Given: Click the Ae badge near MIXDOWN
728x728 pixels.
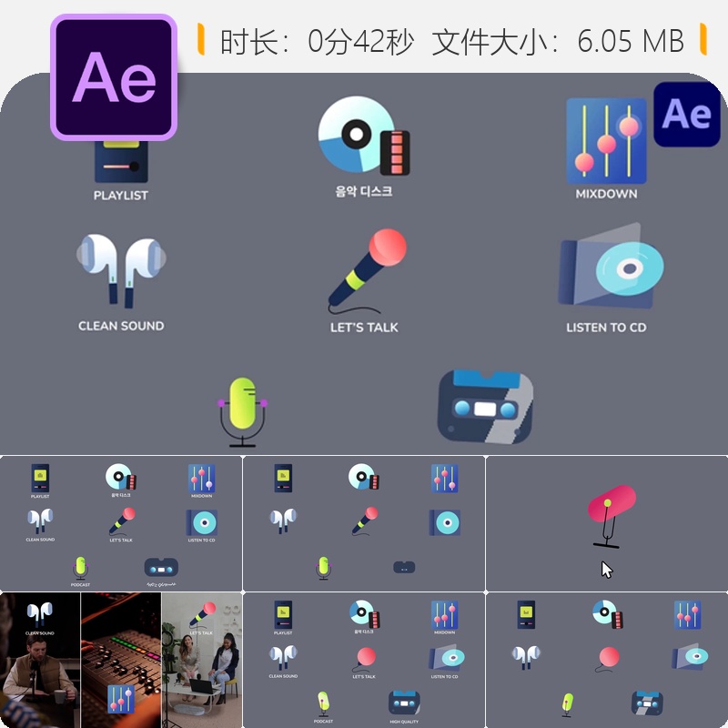Looking at the screenshot, I should tap(688, 115).
